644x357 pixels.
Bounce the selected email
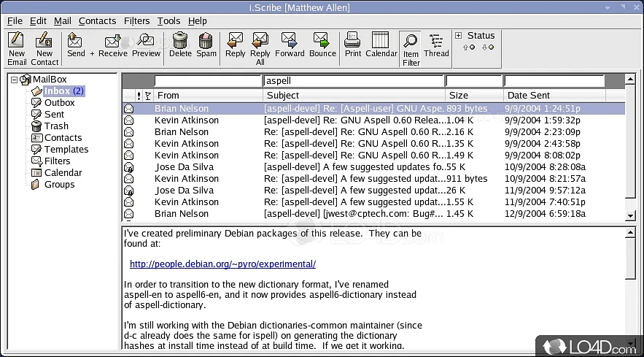[322, 44]
